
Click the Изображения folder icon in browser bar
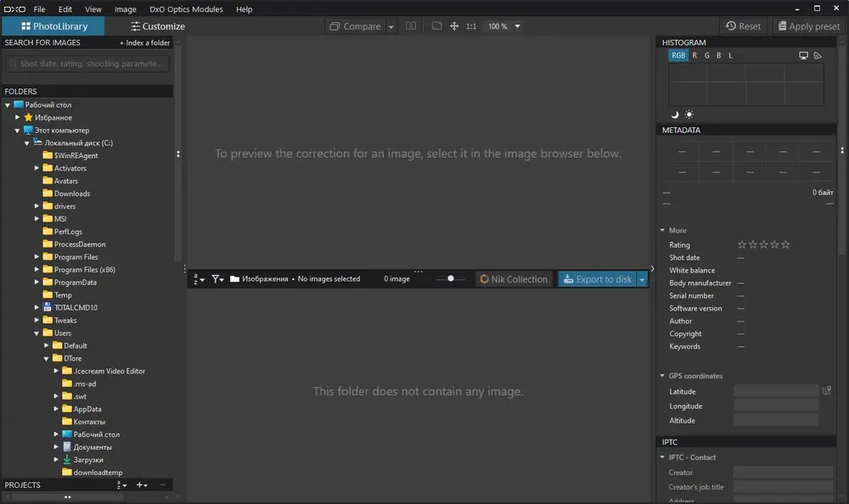(234, 279)
